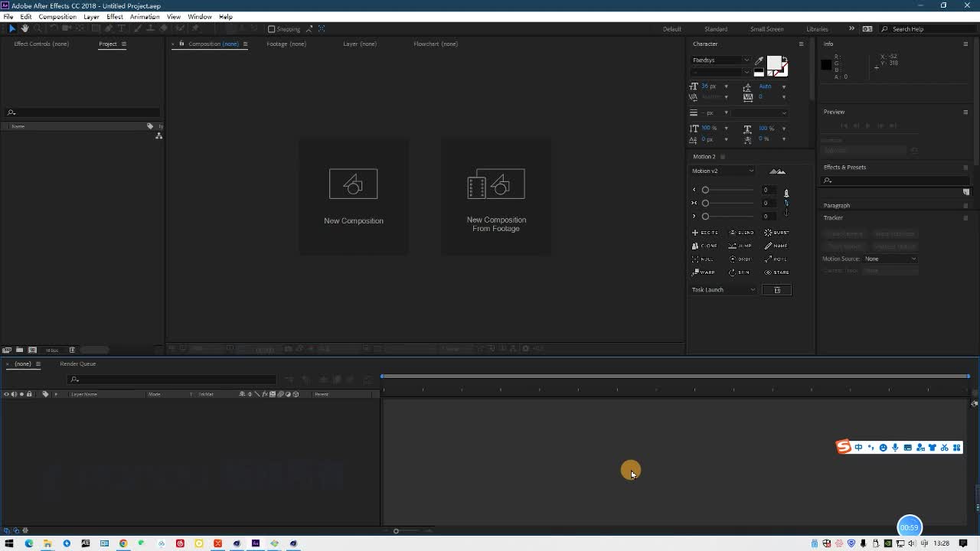Create a new folder in Project panel

19,350
